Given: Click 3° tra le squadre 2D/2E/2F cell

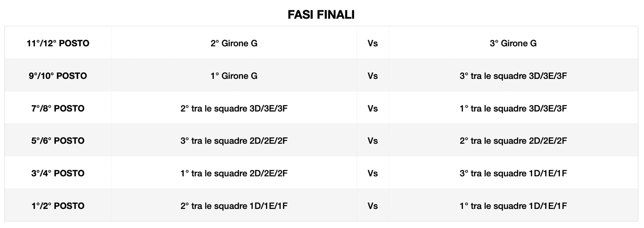Looking at the screenshot, I should click(234, 141).
